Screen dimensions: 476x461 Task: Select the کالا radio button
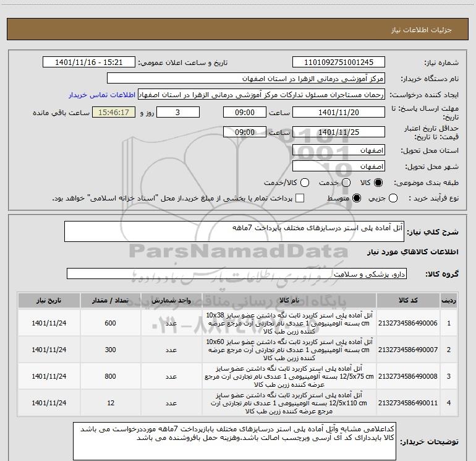point(378,183)
